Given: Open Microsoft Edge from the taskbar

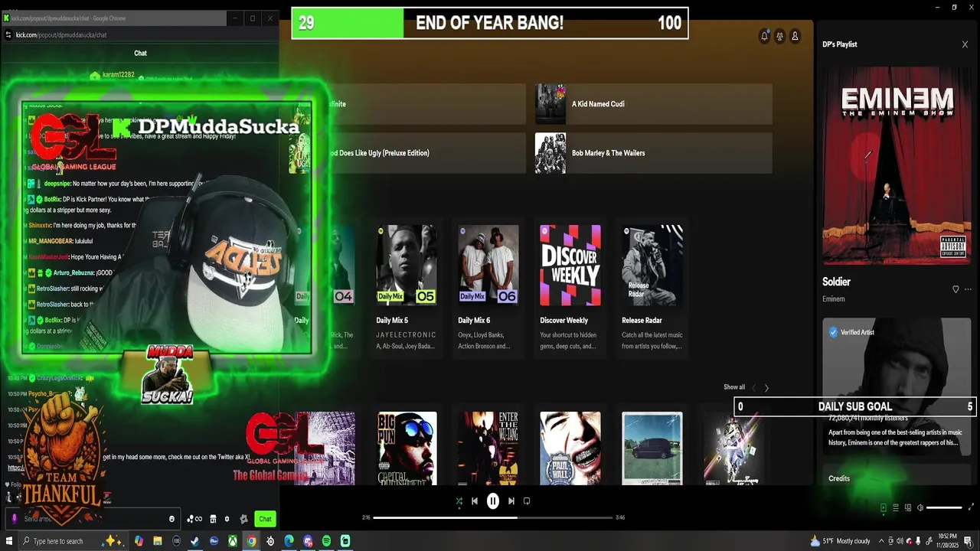Looking at the screenshot, I should (289, 541).
